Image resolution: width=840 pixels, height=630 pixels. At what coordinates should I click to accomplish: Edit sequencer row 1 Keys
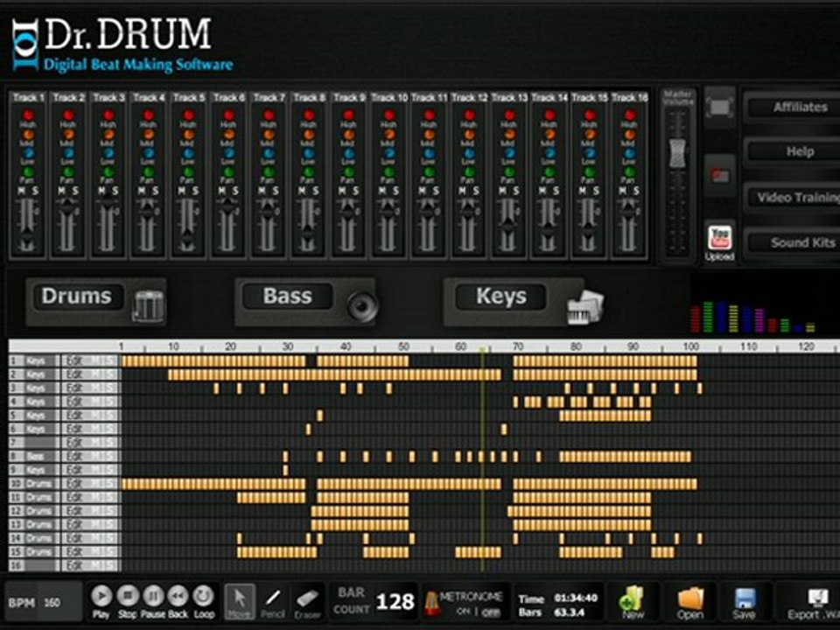[74, 360]
